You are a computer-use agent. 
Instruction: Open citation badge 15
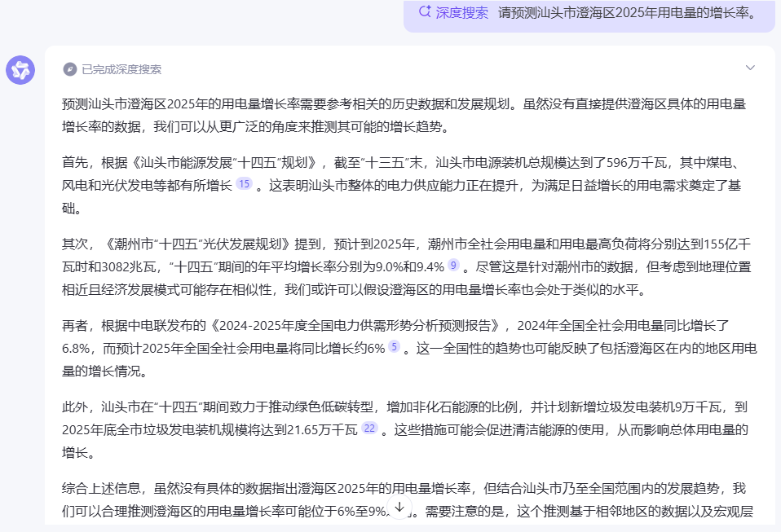244,185
